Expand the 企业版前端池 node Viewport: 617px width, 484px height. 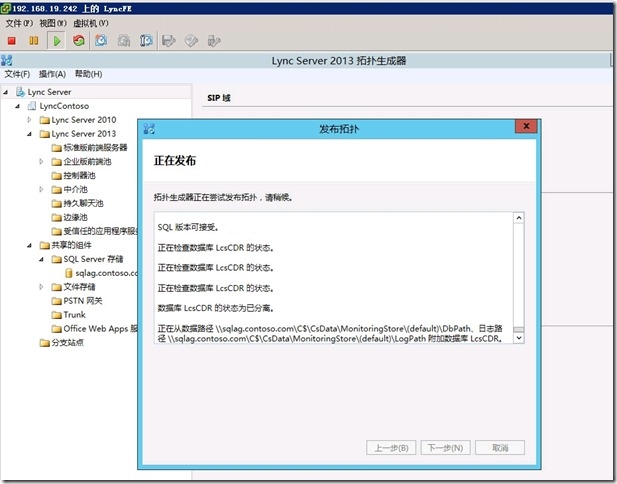point(41,161)
